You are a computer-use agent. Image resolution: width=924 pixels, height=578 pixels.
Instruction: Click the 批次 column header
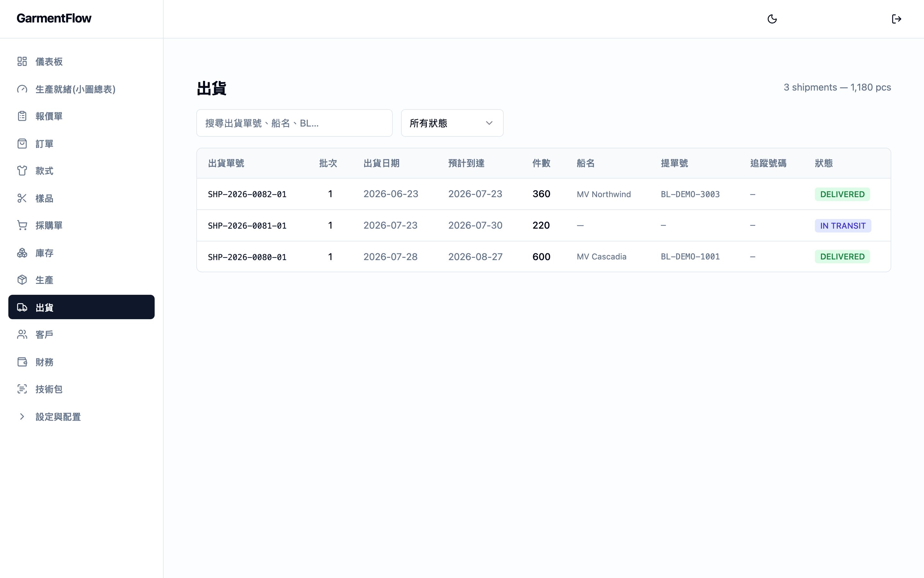click(328, 163)
